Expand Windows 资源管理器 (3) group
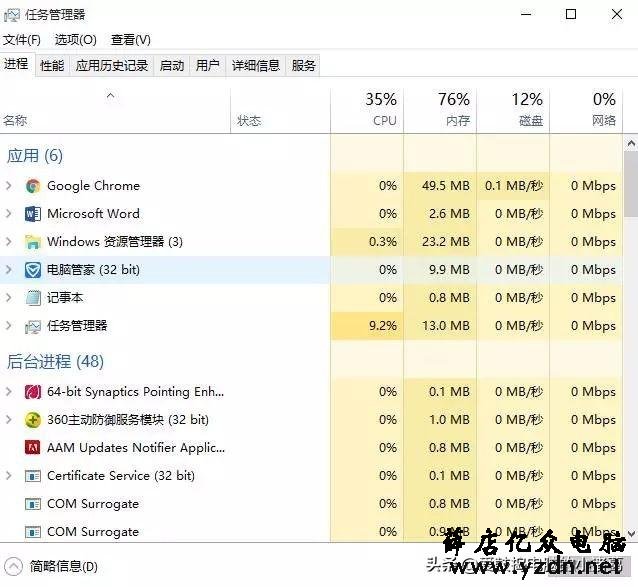 [x=9, y=242]
